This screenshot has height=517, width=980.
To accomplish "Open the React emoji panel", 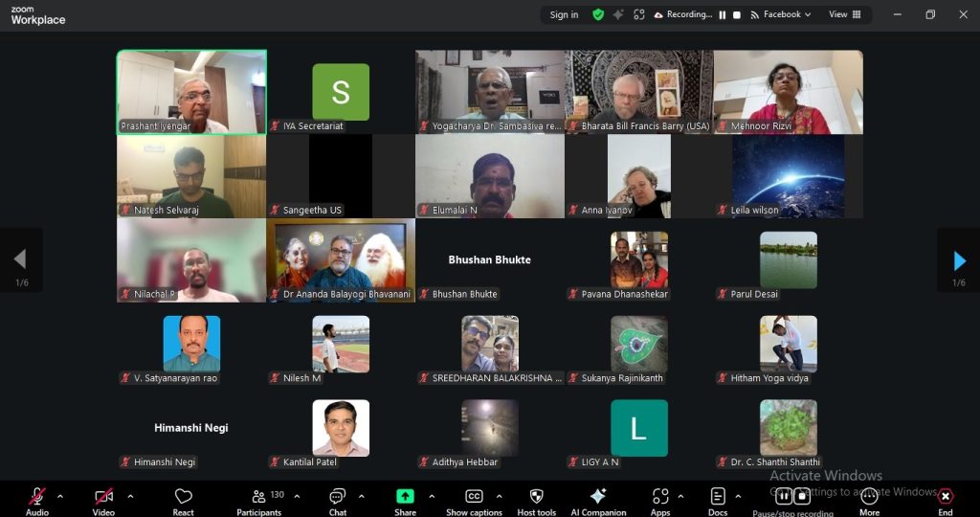I will click(183, 497).
